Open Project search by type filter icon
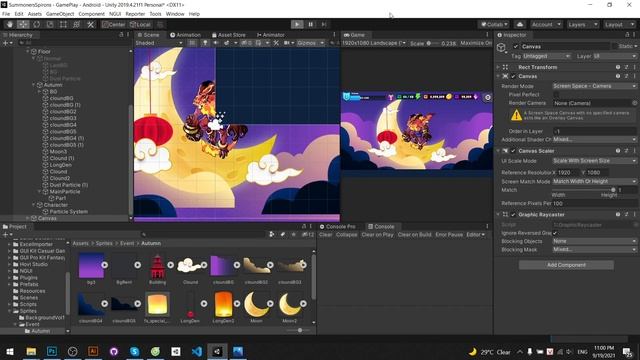Screen dimensions: 640x360 pyautogui.click(x=272, y=235)
